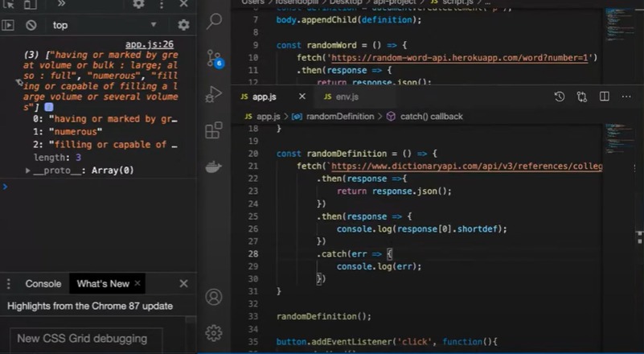
Task: Open the Extensions view
Action: point(214,130)
